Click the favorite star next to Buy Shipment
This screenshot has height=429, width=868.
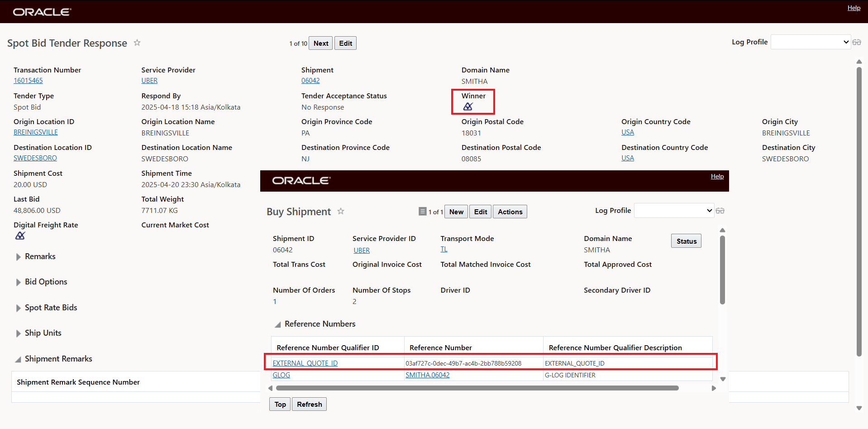click(341, 211)
